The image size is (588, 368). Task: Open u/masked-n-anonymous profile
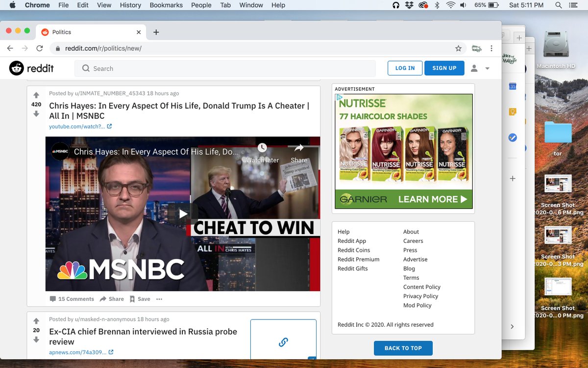click(105, 319)
